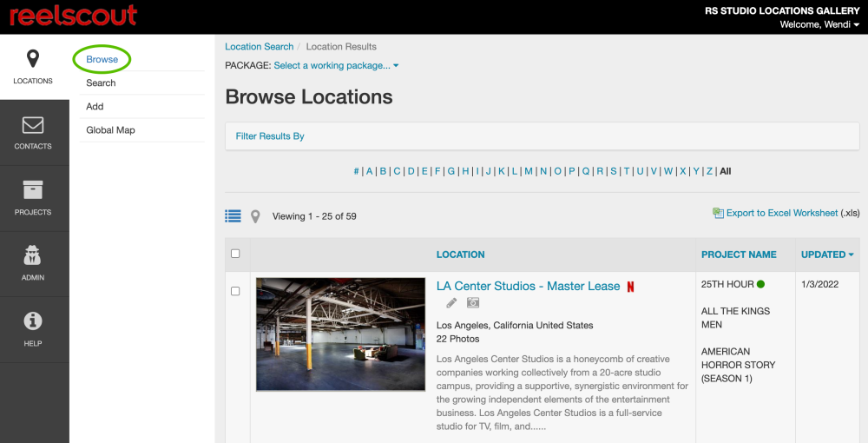Click Export to Excel Worksheet link

coord(782,213)
